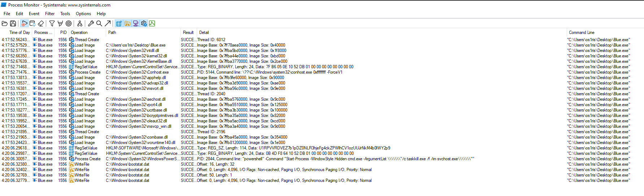
Task: Select the bcryptprimitives.dll path cell
Action: (142, 116)
